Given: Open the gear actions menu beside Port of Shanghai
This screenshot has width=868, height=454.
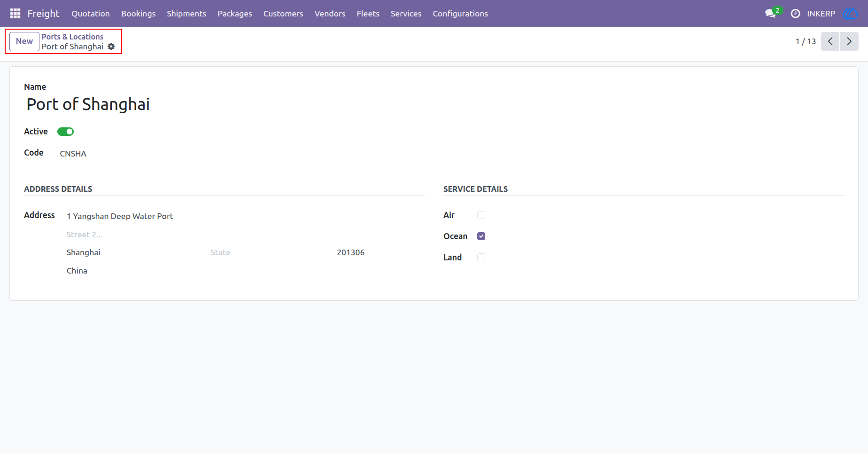Looking at the screenshot, I should pyautogui.click(x=111, y=47).
